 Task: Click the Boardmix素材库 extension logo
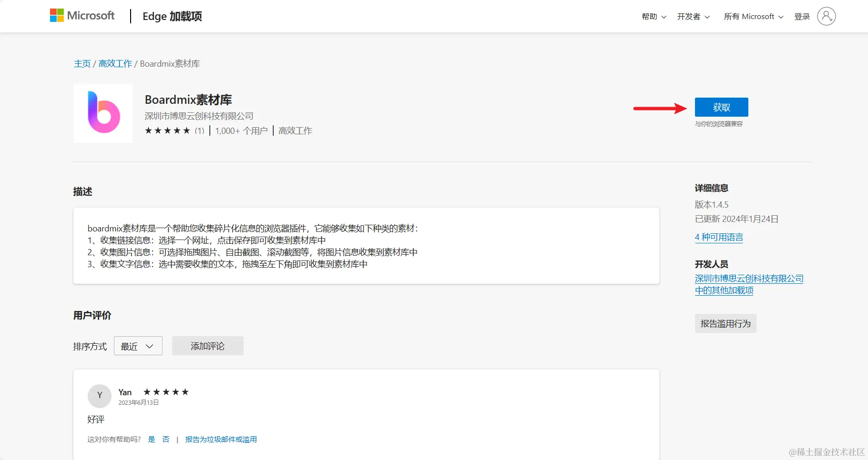(x=103, y=113)
